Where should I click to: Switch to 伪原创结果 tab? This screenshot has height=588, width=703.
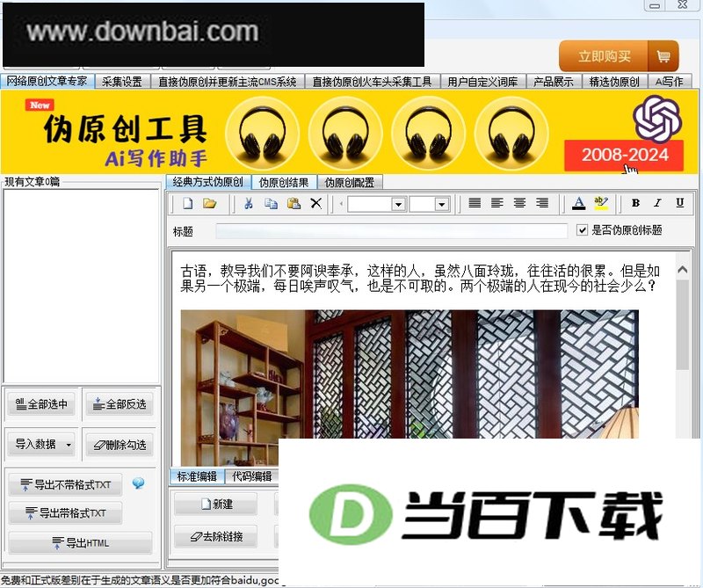coord(284,182)
